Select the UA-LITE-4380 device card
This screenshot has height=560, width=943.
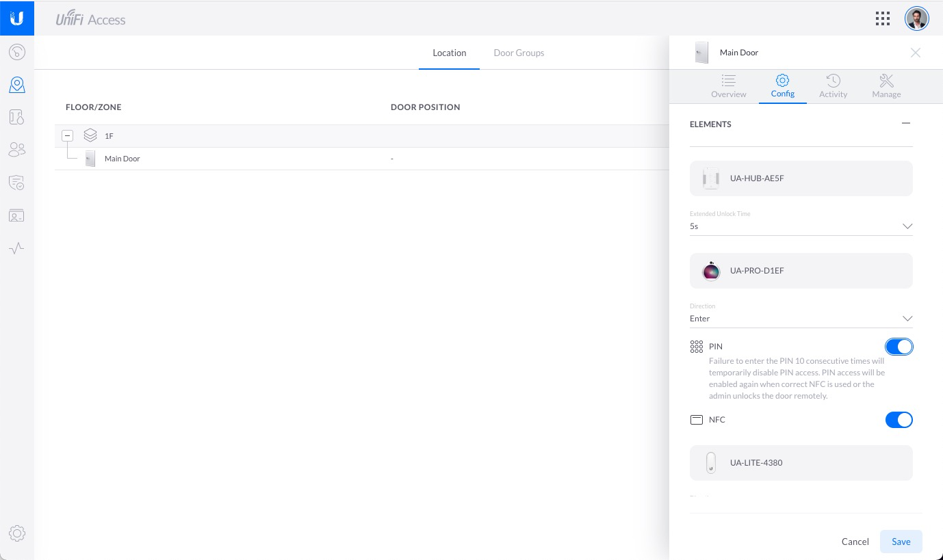pos(801,463)
